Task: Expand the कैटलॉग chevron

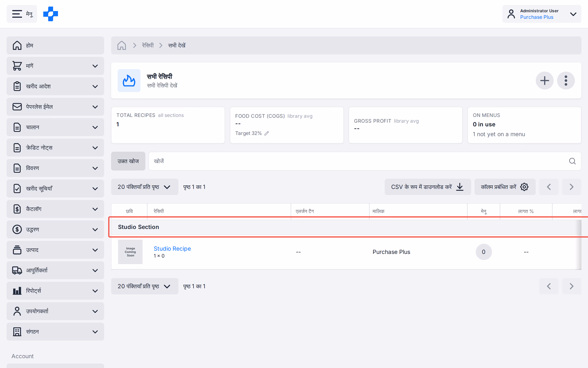Action: click(95, 209)
